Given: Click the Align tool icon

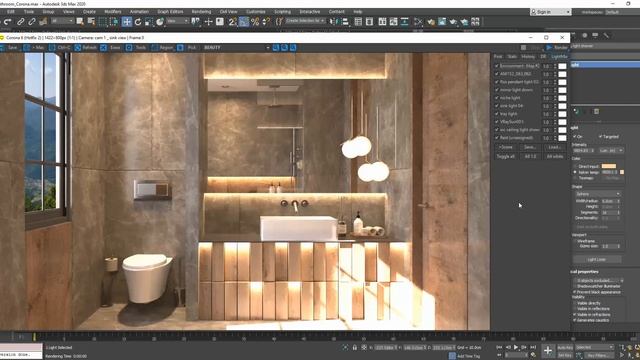Looking at the screenshot, I should click(345, 22).
